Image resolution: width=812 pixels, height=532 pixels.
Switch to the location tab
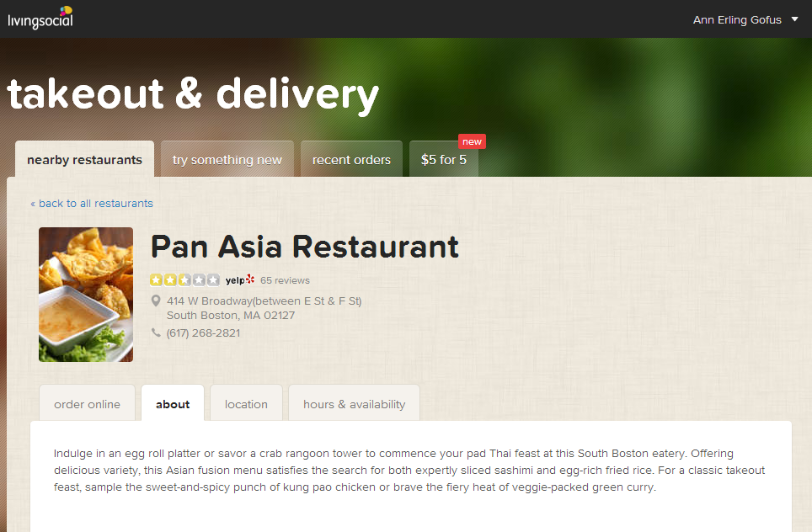(x=246, y=404)
